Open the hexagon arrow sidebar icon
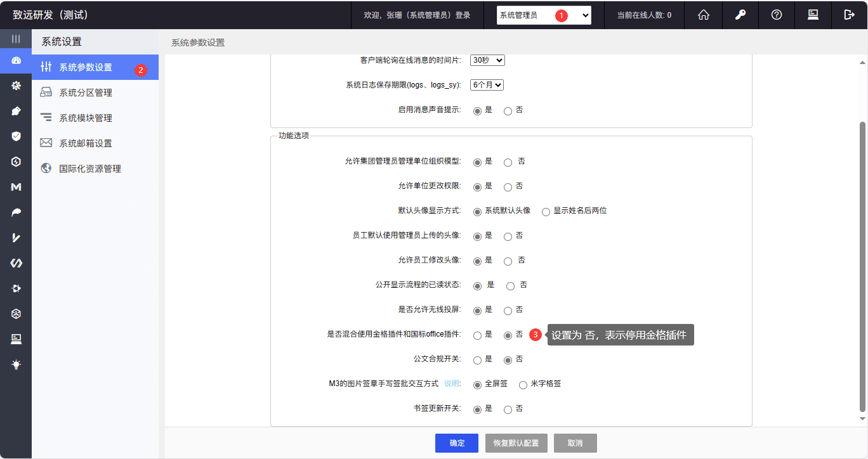Image resolution: width=868 pixels, height=459 pixels. [x=16, y=288]
